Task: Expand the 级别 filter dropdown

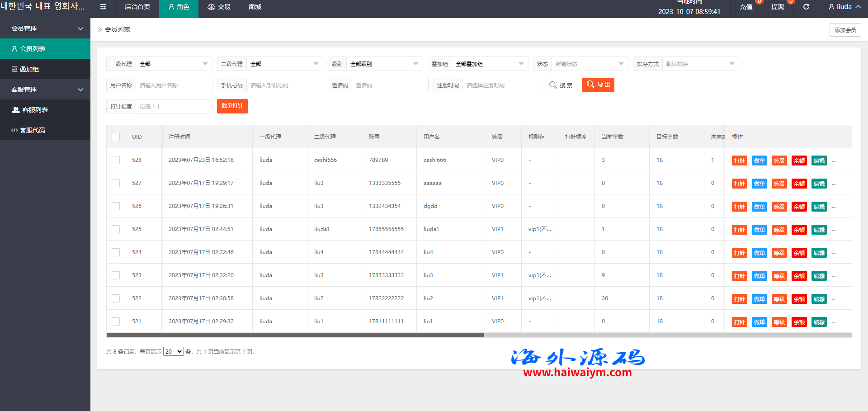Action: pyautogui.click(x=384, y=64)
